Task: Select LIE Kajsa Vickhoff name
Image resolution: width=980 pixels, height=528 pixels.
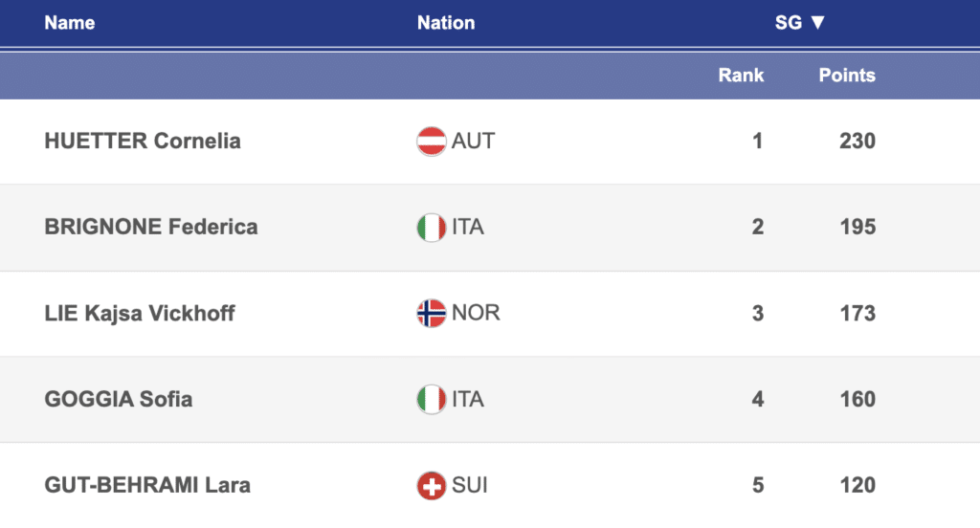Action: [140, 314]
